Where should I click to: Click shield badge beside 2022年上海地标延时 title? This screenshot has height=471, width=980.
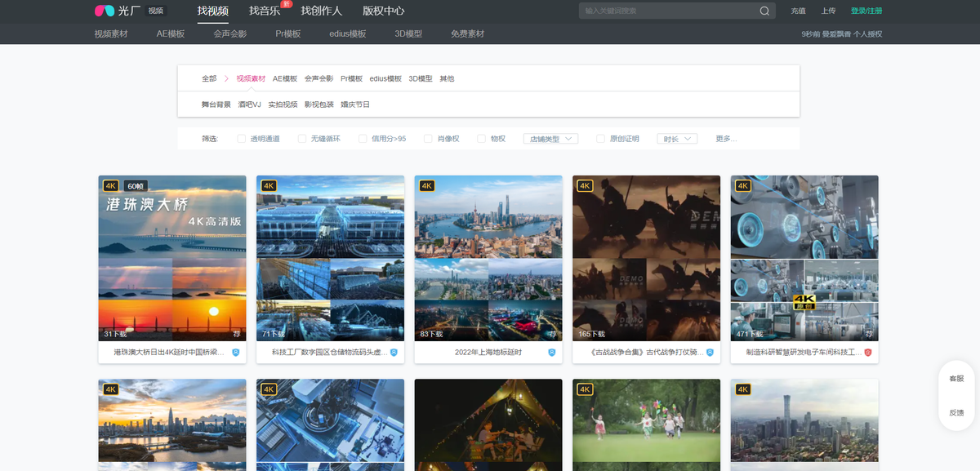click(551, 352)
